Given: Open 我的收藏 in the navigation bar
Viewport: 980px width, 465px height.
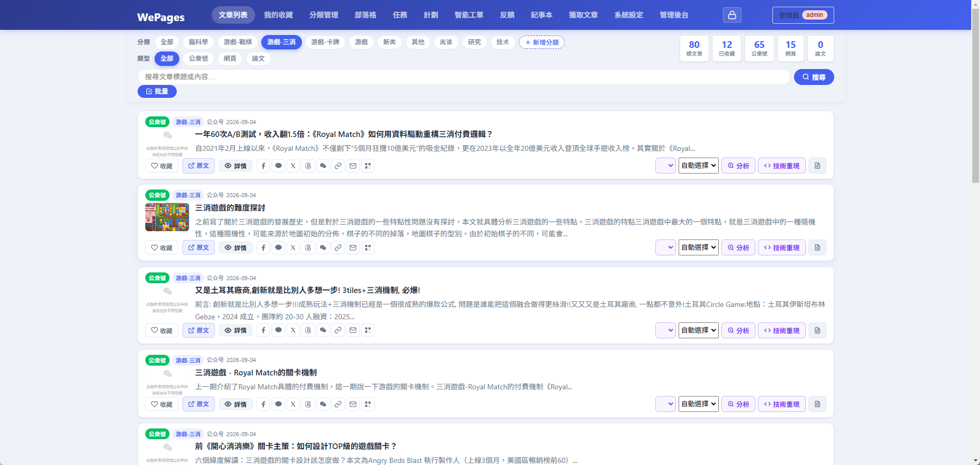Looking at the screenshot, I should [x=278, y=15].
